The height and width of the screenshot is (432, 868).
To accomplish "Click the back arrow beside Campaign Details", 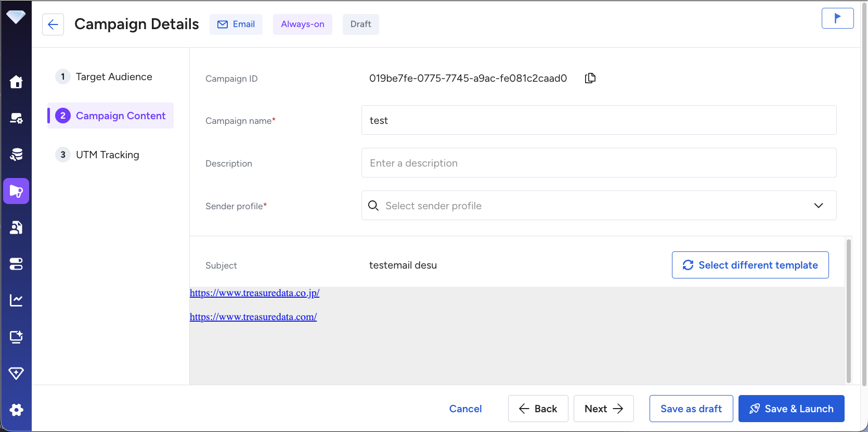I will pos(53,24).
